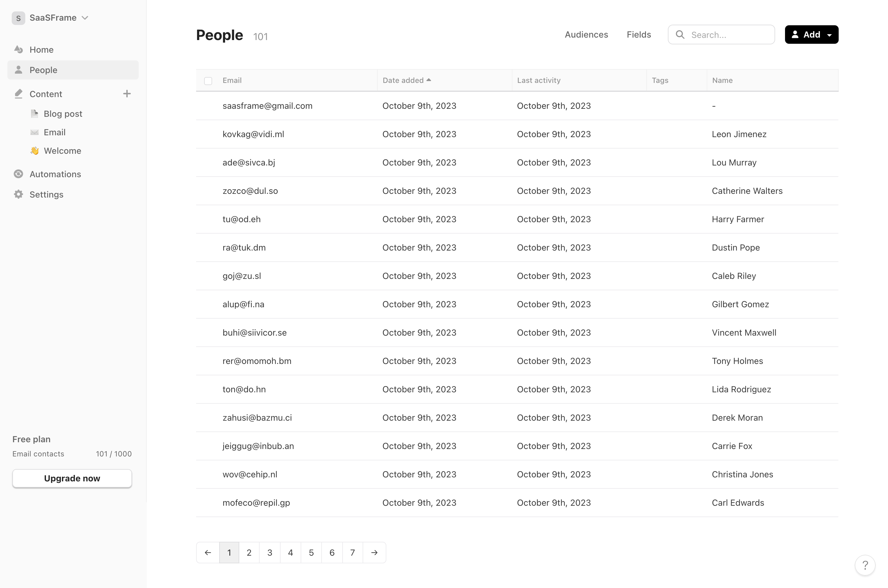The height and width of the screenshot is (588, 888).
Task: Click the Upgrade now button
Action: (72, 478)
